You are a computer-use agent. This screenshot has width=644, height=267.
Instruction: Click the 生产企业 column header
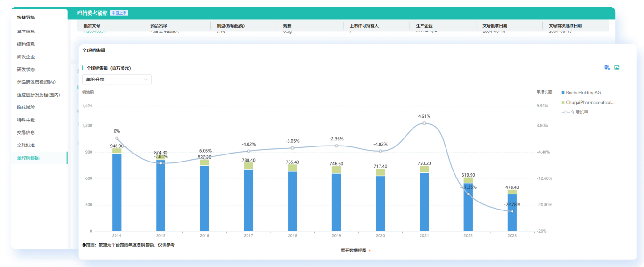click(x=424, y=26)
